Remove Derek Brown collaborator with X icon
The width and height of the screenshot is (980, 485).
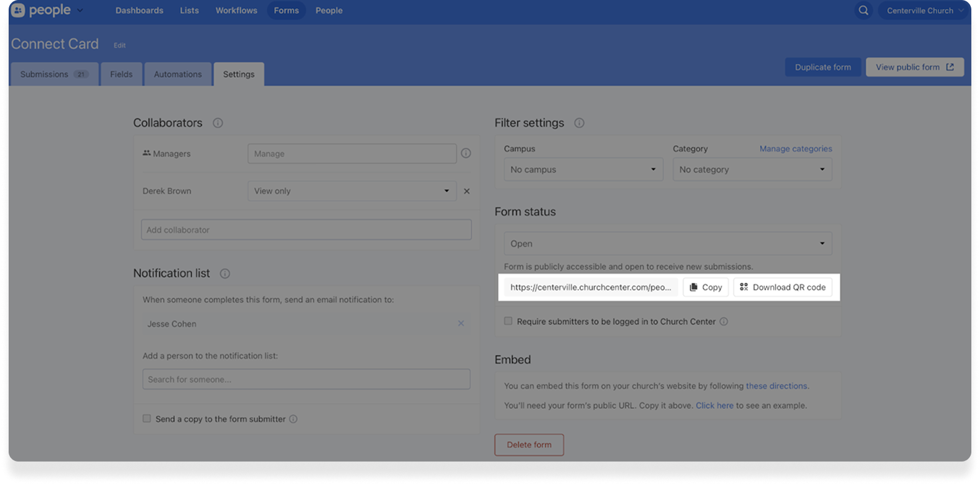click(467, 192)
